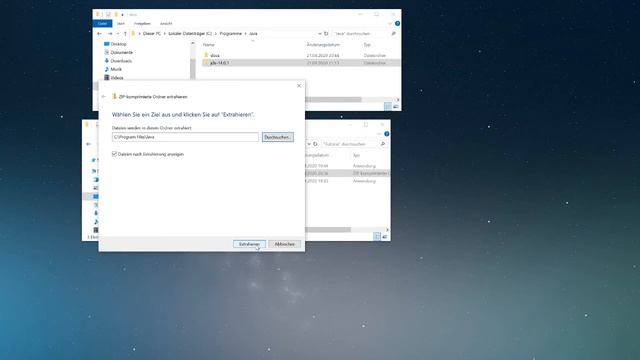Sort by the Name column header
The image size is (640, 360).
click(x=209, y=44)
